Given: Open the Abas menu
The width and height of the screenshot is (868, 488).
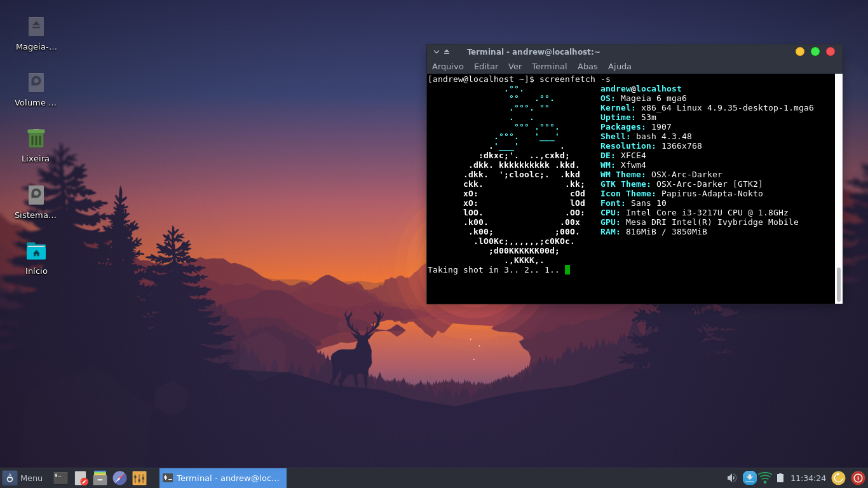Looking at the screenshot, I should point(587,66).
